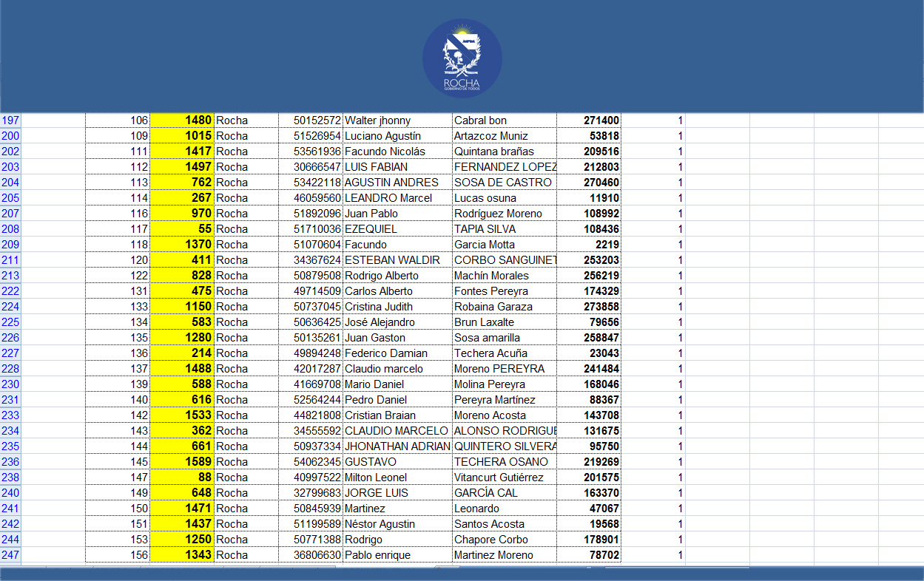Click the cell 'Milton Leonel'
Viewport: 924px width, 581px height.
398,478
